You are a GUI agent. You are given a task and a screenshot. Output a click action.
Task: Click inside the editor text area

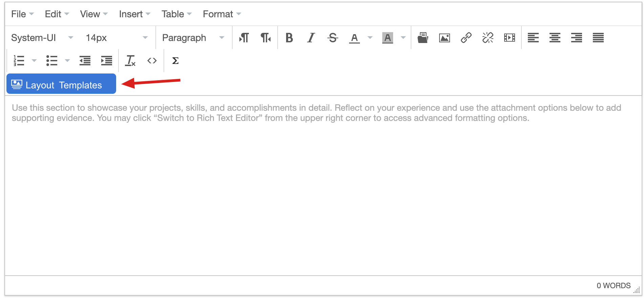[x=323, y=186]
